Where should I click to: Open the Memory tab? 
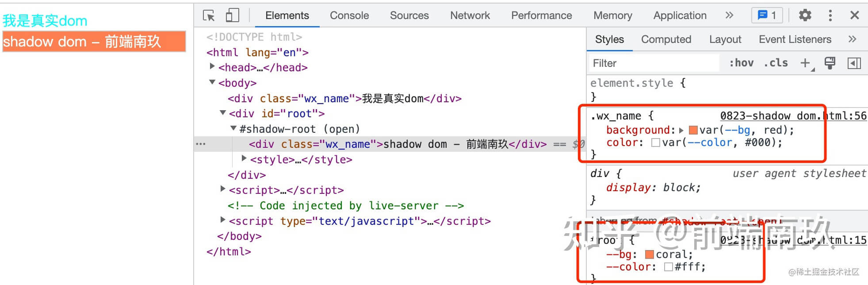tap(613, 15)
